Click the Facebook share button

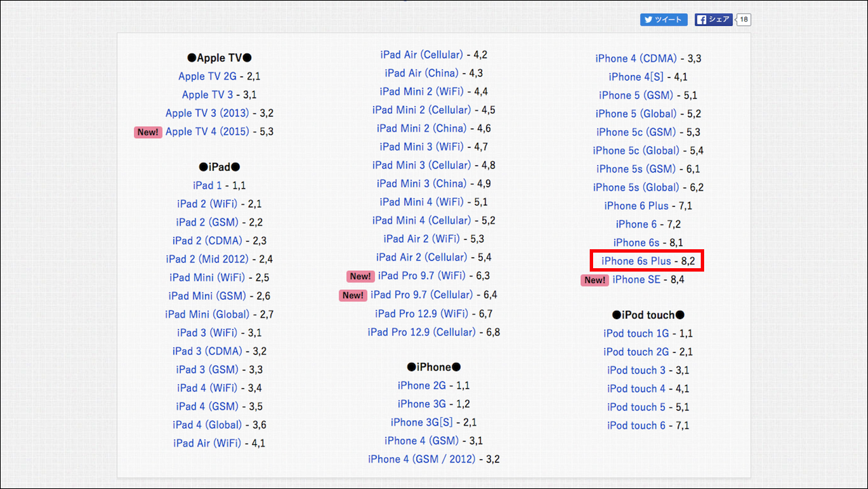pos(714,20)
